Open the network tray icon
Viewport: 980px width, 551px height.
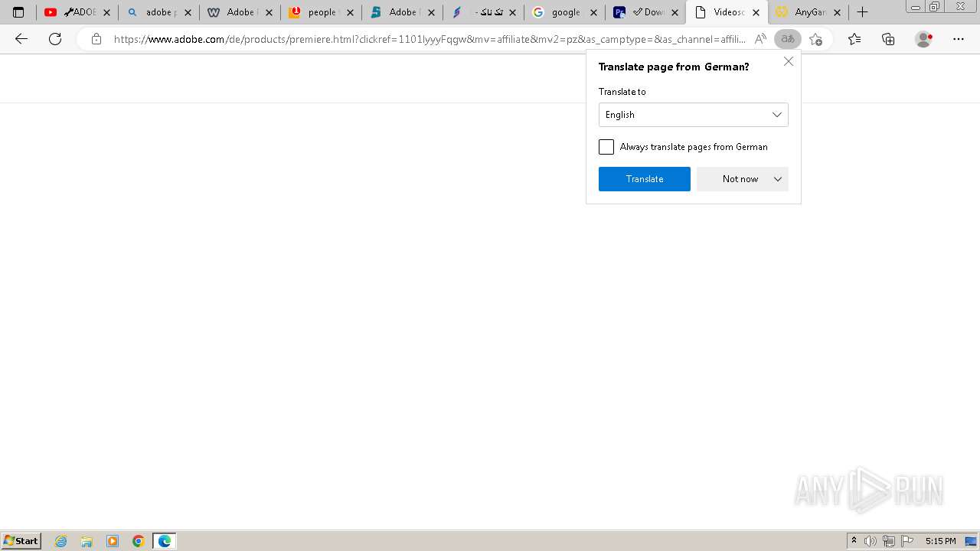[x=889, y=541]
